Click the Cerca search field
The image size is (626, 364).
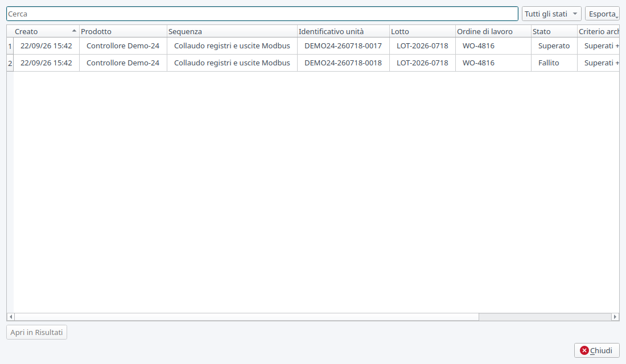262,14
